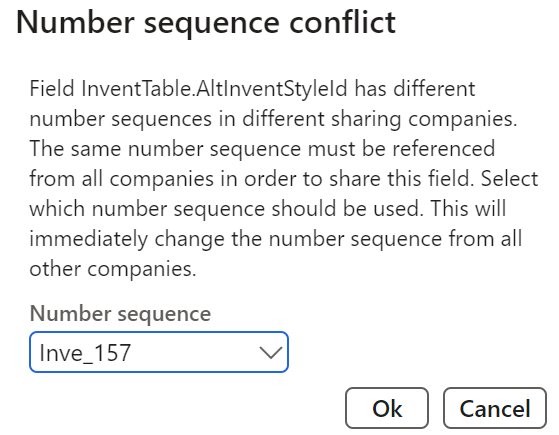559x435 pixels.
Task: Accept Inve_157 by clicking Ok
Action: tap(387, 408)
